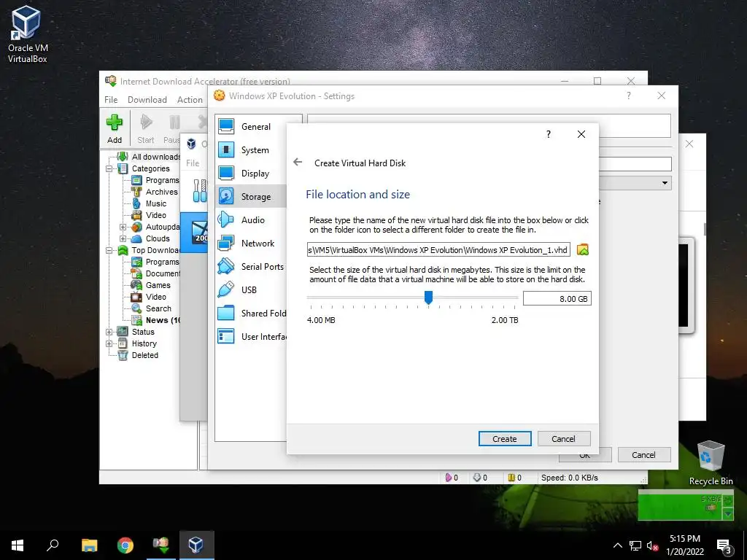Viewport: 747px width, 560px height.
Task: Open Download menu in Internet Download Accelerator
Action: pos(147,99)
